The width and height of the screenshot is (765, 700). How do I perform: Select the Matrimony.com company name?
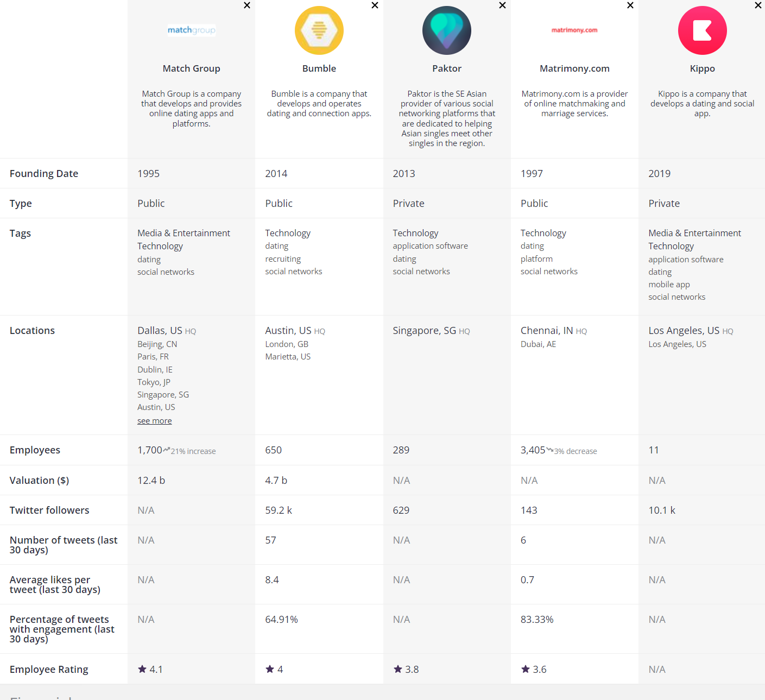tap(574, 68)
